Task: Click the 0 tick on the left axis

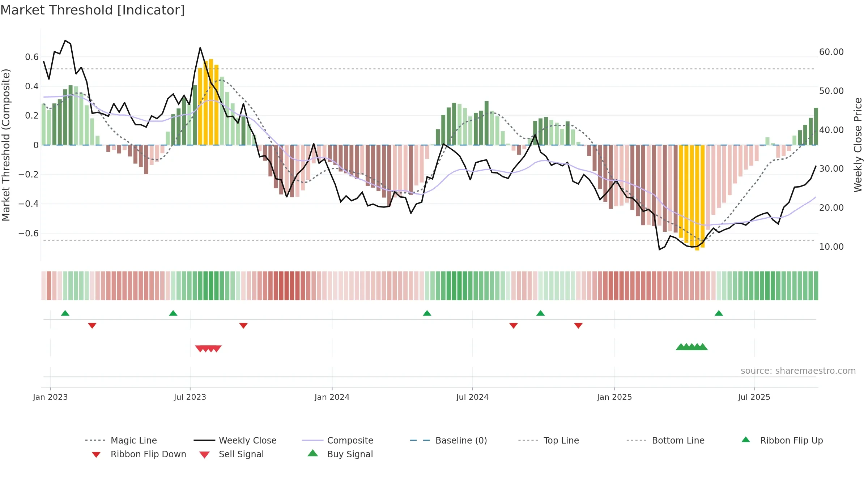Action: [x=36, y=145]
